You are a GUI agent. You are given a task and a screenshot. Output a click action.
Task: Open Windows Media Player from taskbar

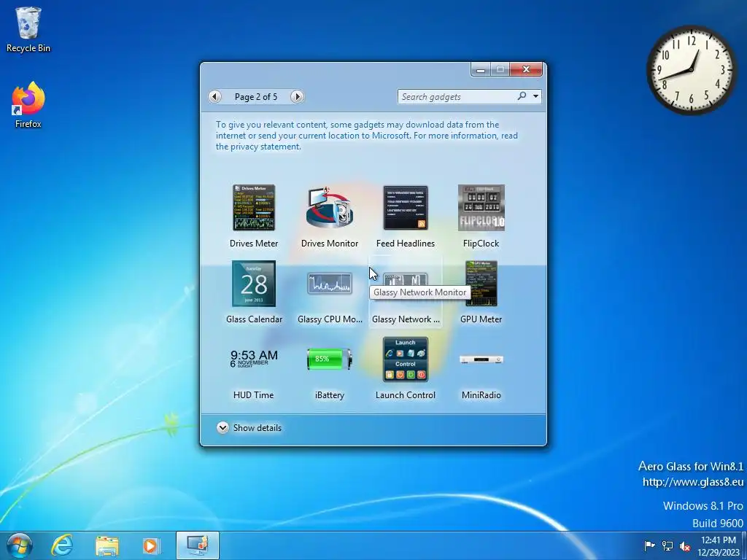[152, 545]
